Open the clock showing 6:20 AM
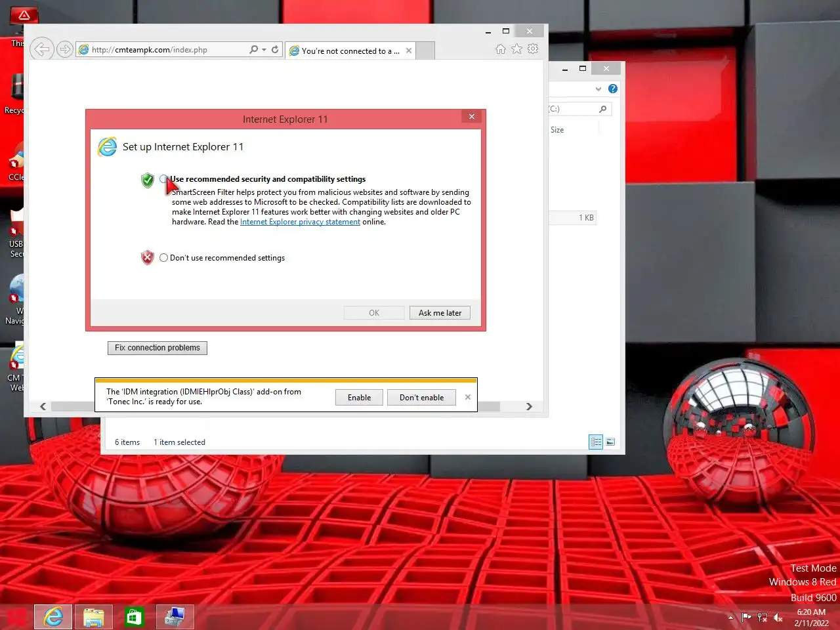The height and width of the screenshot is (630, 840). [x=812, y=618]
